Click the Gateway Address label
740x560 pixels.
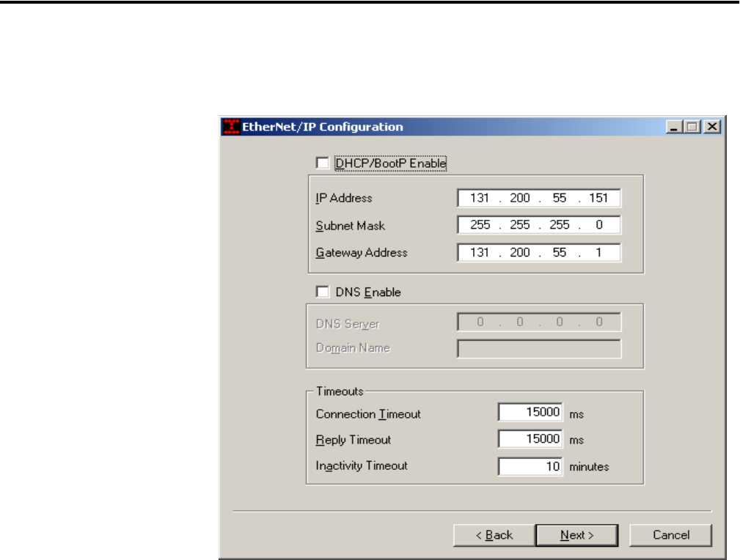pyautogui.click(x=362, y=253)
